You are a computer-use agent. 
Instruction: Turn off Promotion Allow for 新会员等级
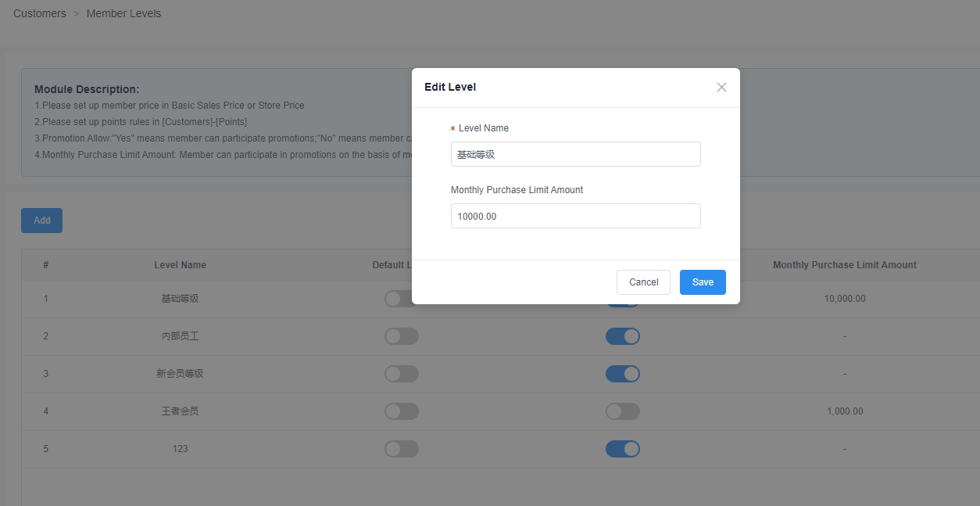[623, 374]
